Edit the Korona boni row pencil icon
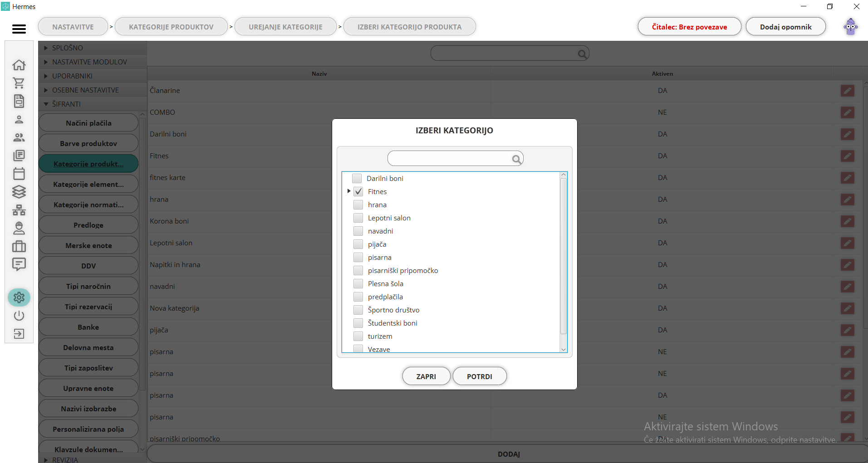 tap(847, 221)
